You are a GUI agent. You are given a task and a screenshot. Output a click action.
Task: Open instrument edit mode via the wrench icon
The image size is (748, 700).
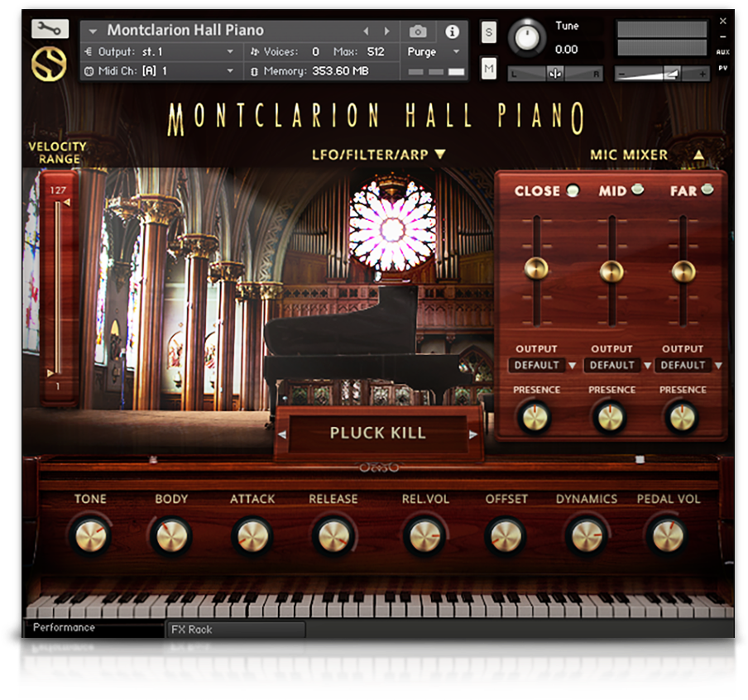pos(48,27)
